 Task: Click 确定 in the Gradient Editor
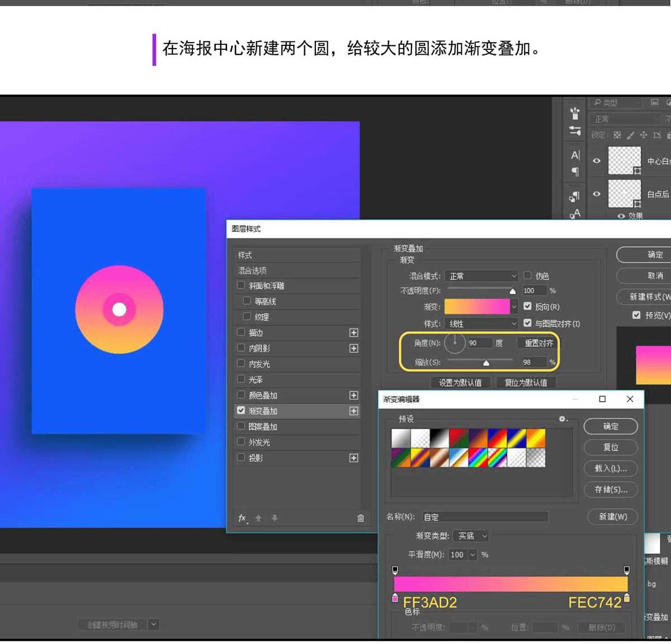[x=610, y=426]
